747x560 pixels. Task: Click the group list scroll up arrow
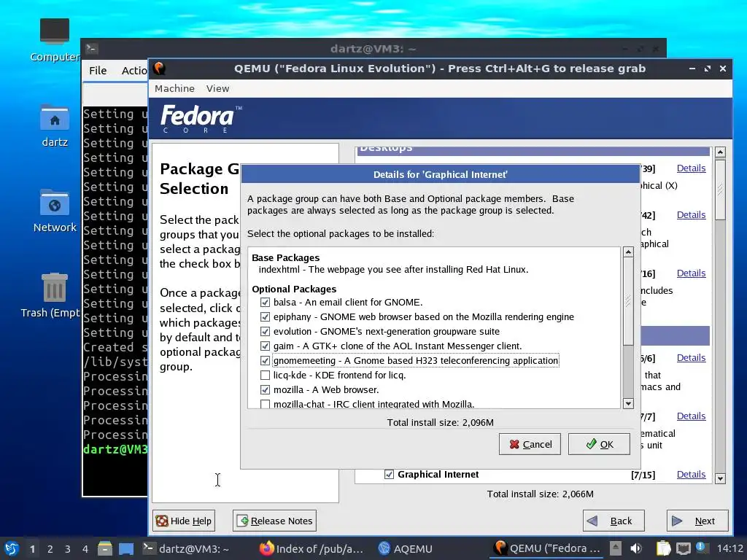720,152
